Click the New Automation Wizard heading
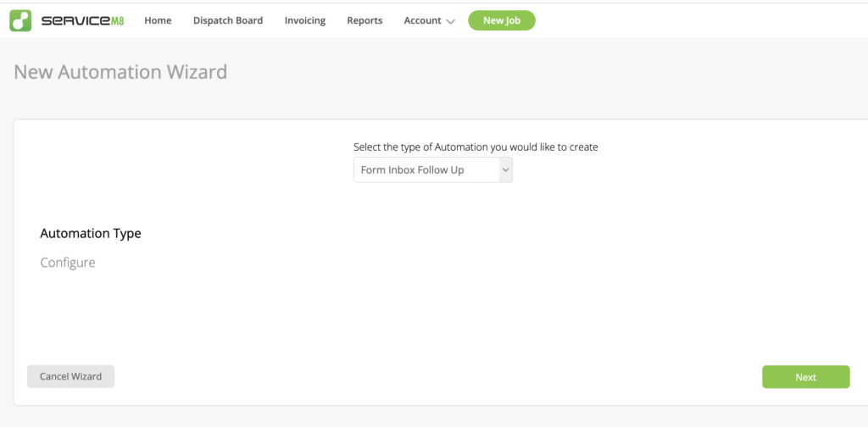868x427 pixels. (x=120, y=72)
